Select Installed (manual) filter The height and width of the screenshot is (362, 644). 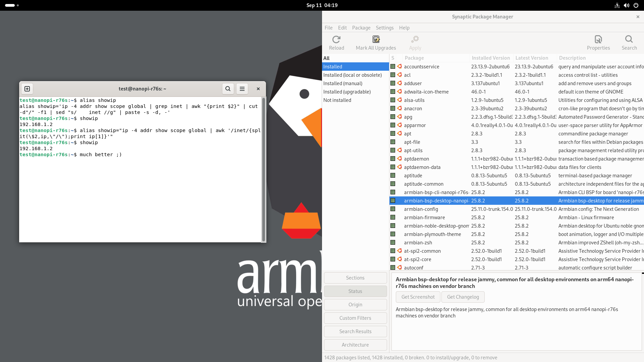coord(355,83)
